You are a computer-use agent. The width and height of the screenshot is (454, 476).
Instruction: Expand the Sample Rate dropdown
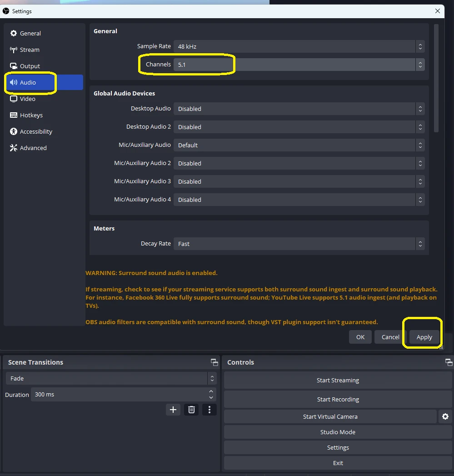click(299, 46)
